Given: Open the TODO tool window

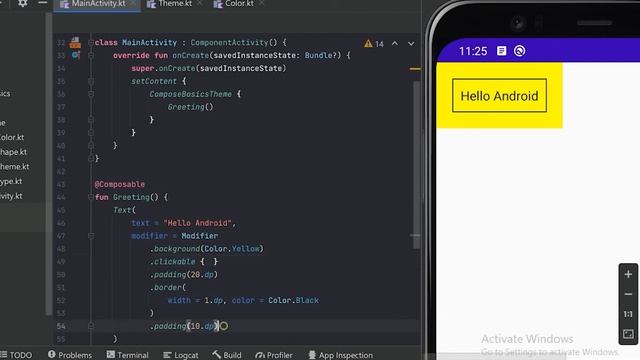Looking at the screenshot, I should click(16, 355).
